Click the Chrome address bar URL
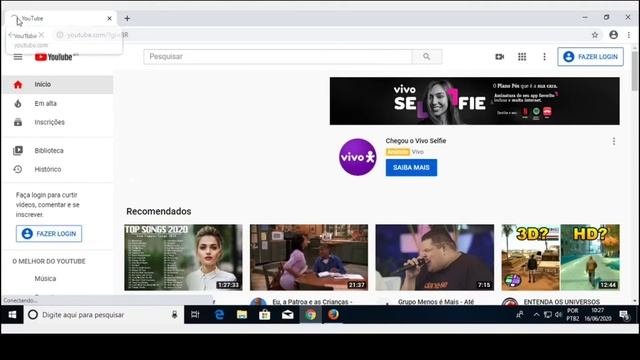Screen dimensions: 640x360 pos(97,35)
